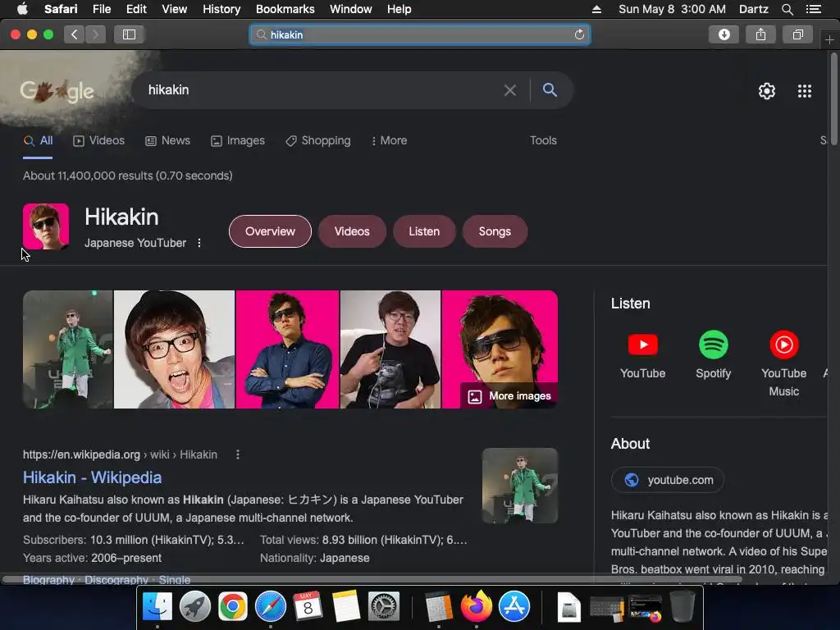Select the Videos chip under Hikakin
Image resolution: width=840 pixels, height=630 pixels.
click(x=352, y=231)
